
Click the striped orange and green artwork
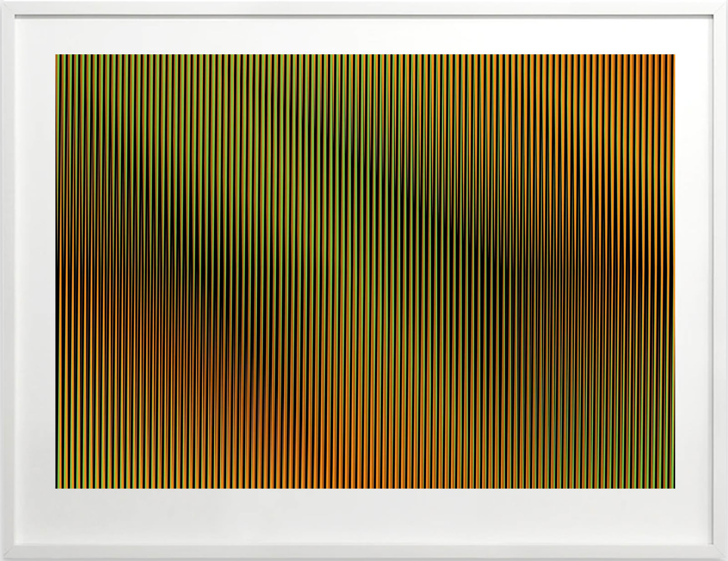(365, 271)
